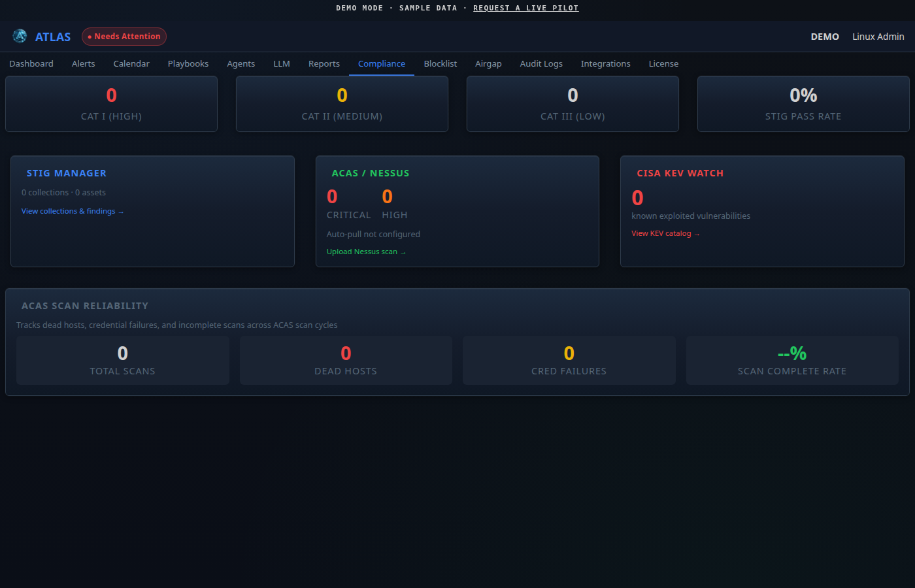
Task: Click the STIG Pass Rate card
Action: click(803, 104)
